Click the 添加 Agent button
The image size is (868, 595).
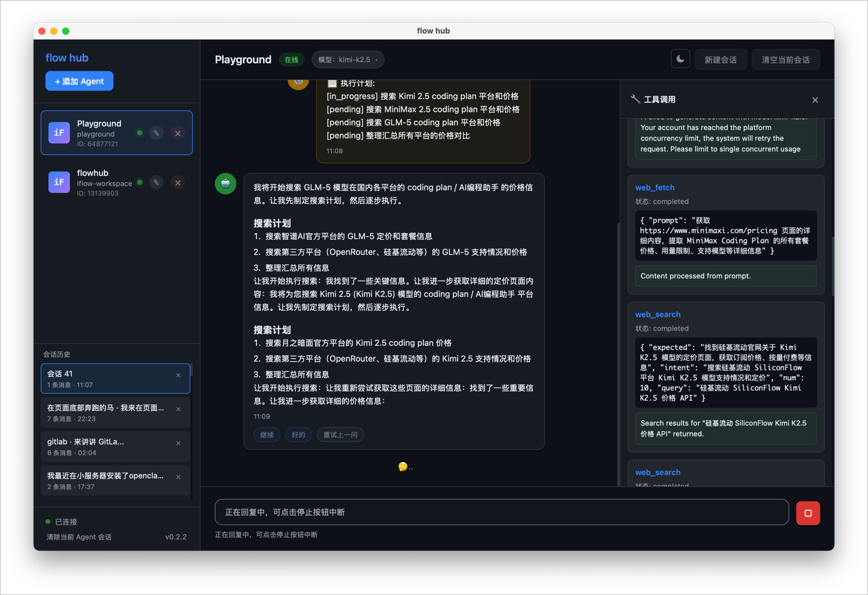coord(79,81)
